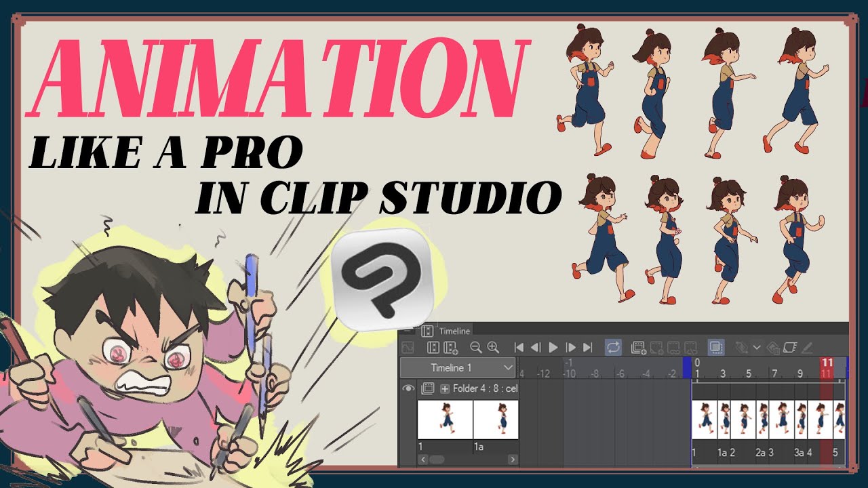Expand Folder 4 with plus box

pyautogui.click(x=445, y=388)
